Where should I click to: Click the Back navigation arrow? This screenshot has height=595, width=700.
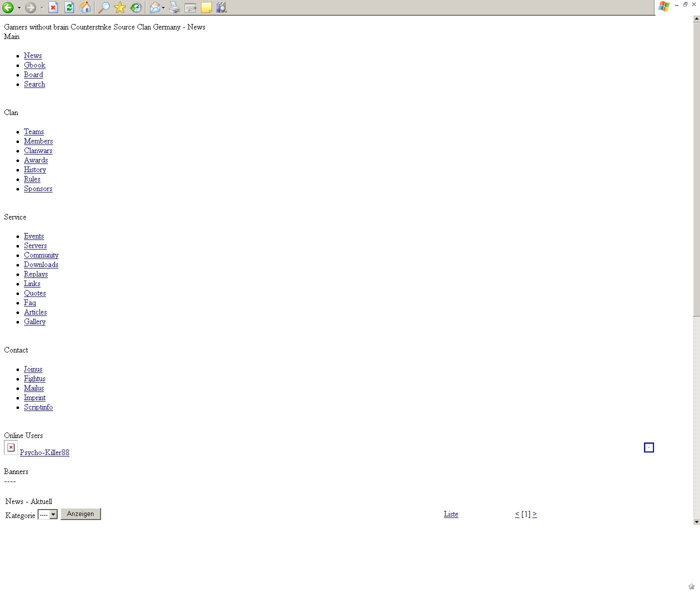(x=7, y=7)
